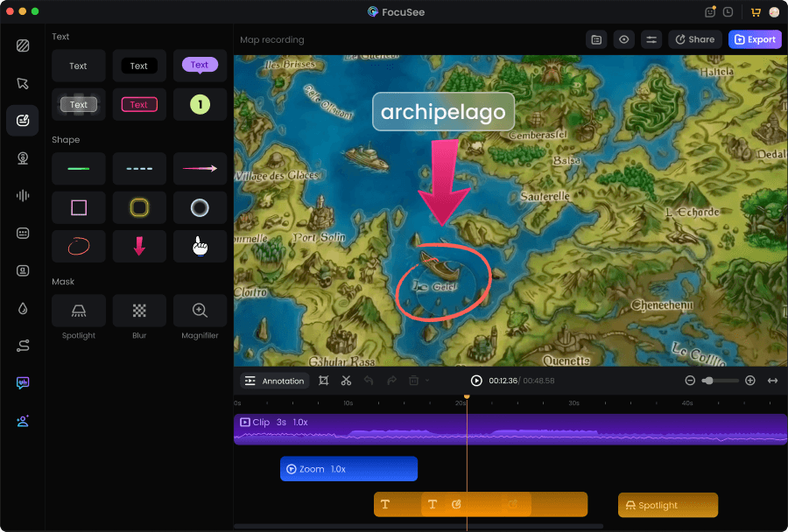The width and height of the screenshot is (788, 532).
Task: Click the redo arrow
Action: [391, 381]
